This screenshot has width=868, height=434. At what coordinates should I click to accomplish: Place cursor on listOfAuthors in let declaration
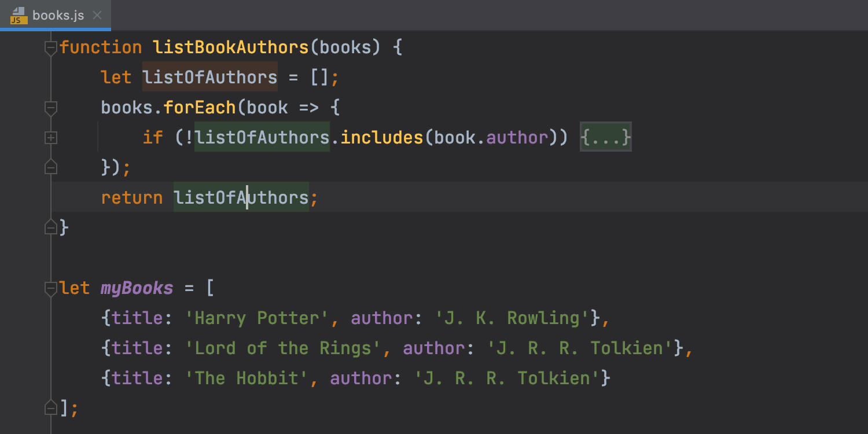[209, 78]
